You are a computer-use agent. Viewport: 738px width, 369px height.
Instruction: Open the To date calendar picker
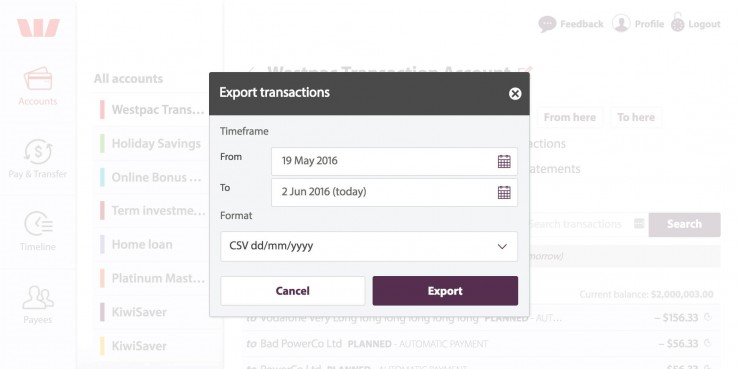point(504,192)
